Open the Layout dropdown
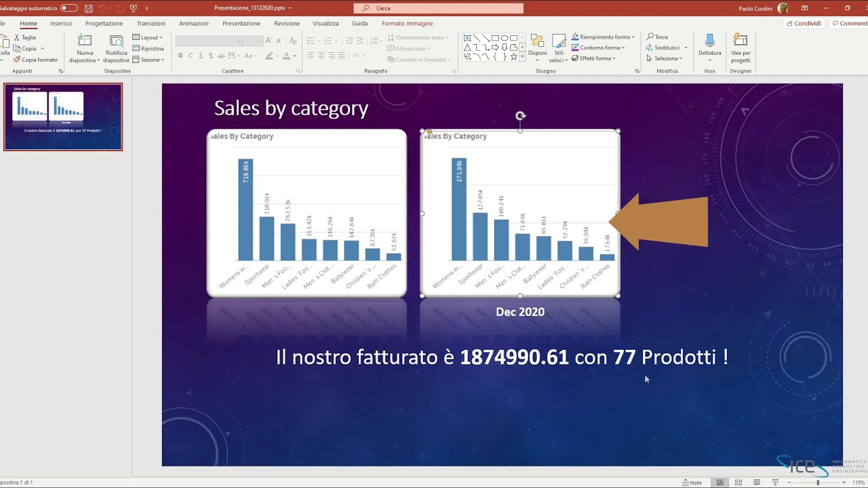Viewport: 868px width, 488px height. [147, 37]
